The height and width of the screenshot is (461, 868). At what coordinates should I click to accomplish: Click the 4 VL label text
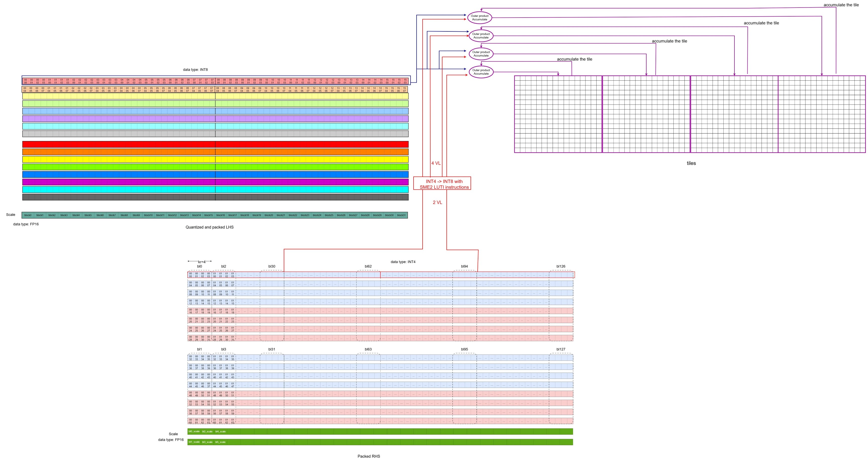[436, 163]
